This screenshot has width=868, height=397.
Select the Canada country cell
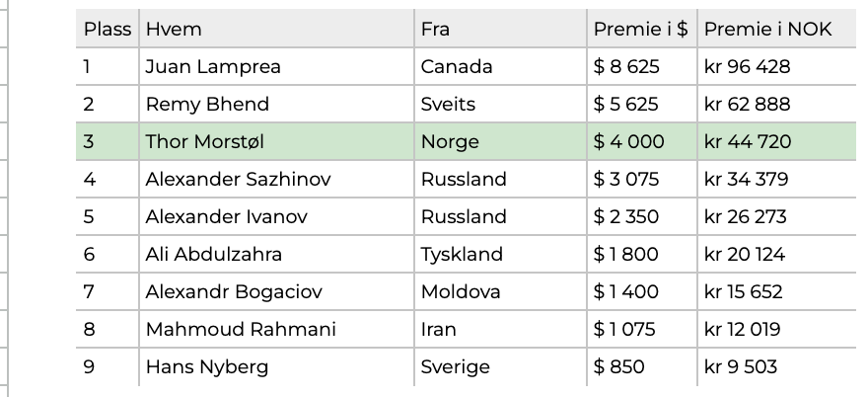coord(500,66)
